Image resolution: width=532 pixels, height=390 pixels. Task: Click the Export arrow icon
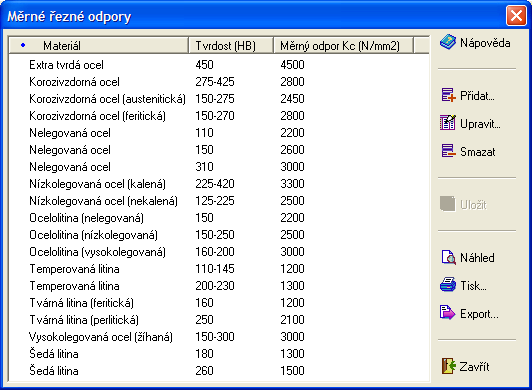447,313
